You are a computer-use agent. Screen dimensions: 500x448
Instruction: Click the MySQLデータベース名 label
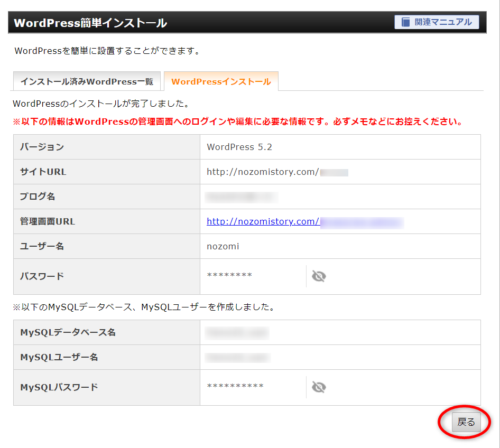click(68, 332)
